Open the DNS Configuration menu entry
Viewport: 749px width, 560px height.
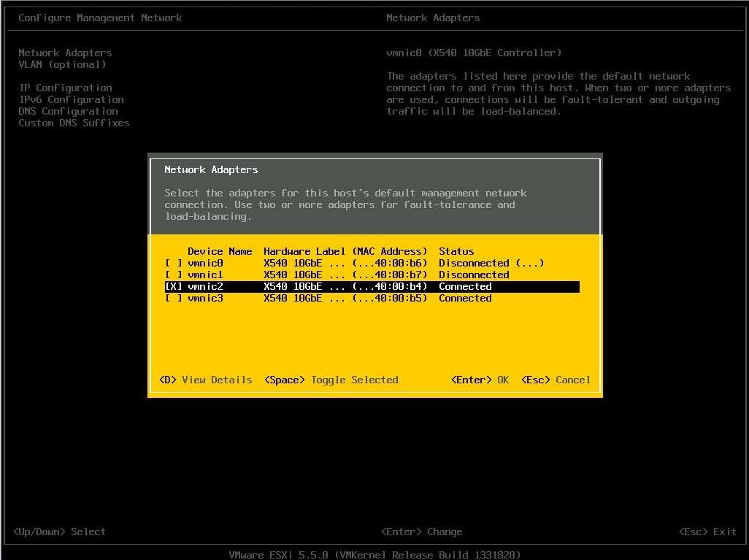69,111
